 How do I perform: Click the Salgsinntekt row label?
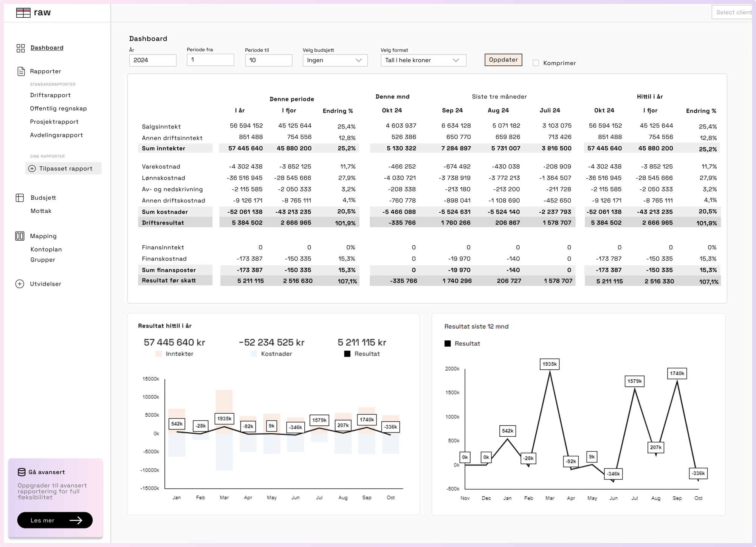[x=161, y=127]
